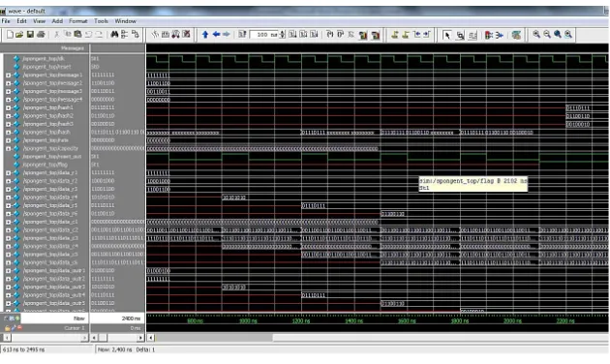This screenshot has width=610, height=364.
Task: Click the 100 ns run length field
Action: tap(264, 35)
